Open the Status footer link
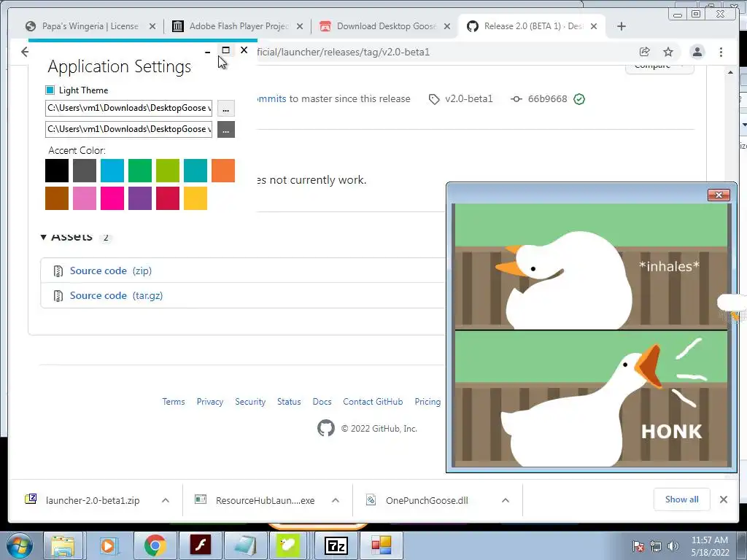The height and width of the screenshot is (560, 747). pos(289,402)
